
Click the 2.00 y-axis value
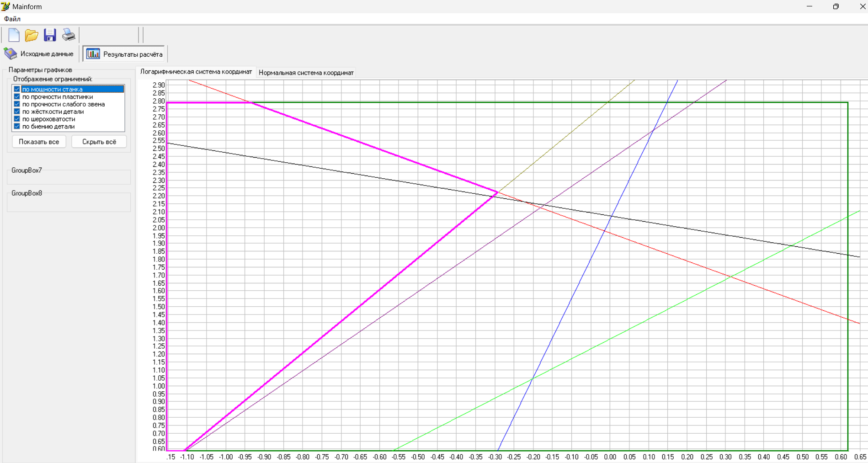[159, 228]
